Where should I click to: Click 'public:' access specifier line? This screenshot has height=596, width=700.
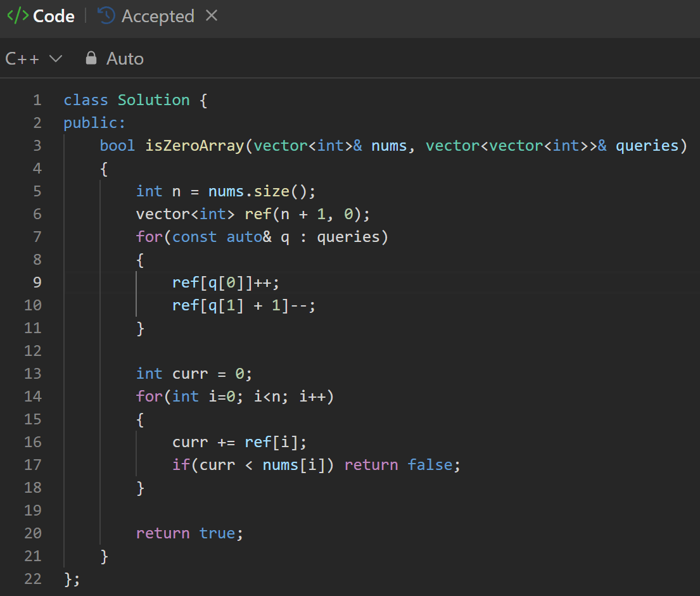(94, 123)
